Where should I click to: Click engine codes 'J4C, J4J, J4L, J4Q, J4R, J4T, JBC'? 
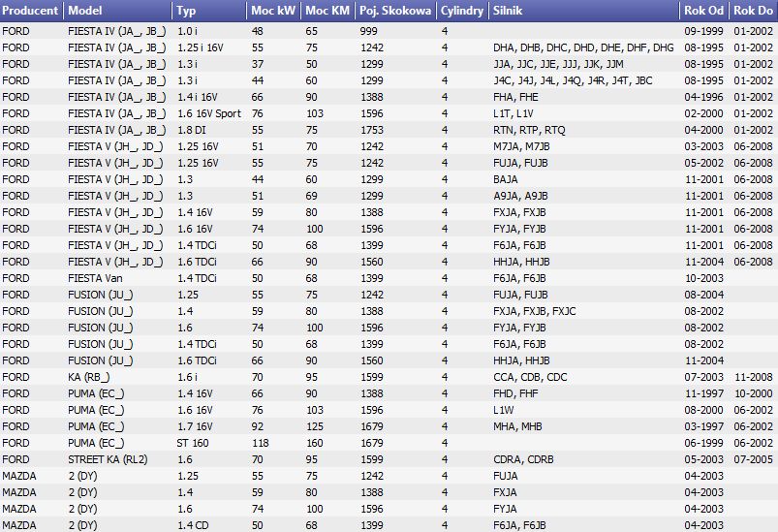(x=573, y=80)
